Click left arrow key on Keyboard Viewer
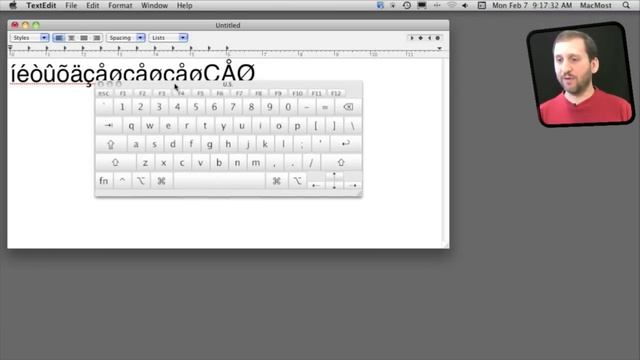Viewport: 640px width, 360px height. click(316, 185)
